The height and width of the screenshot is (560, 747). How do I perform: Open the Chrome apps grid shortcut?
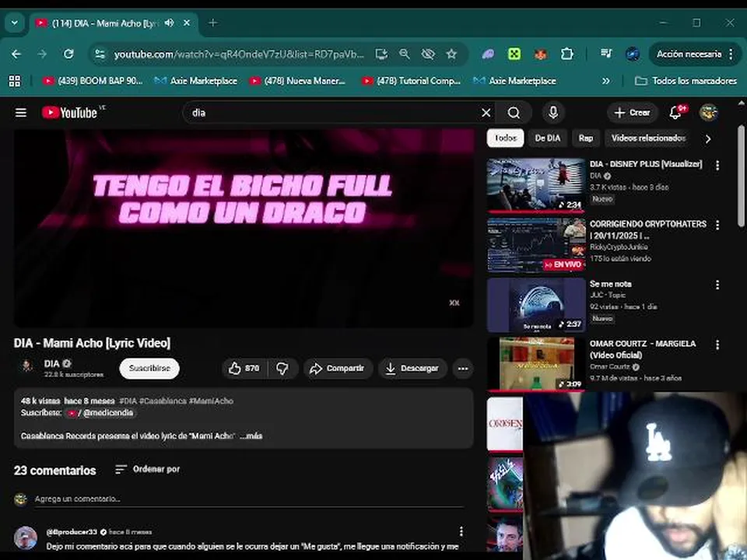point(15,81)
